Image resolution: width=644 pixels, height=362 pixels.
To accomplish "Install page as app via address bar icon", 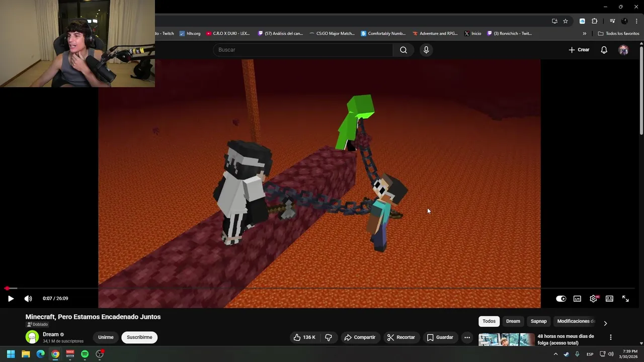I will coord(554,21).
